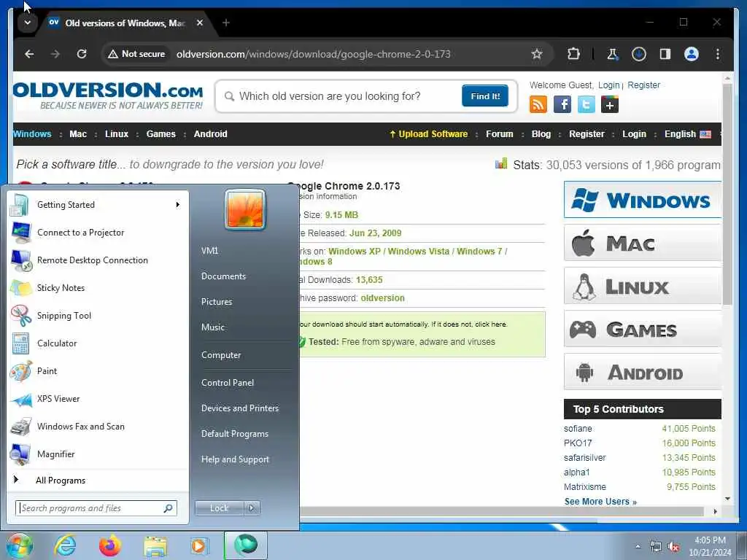Viewport: 747px width, 560px height.
Task: Open Forum in navigation bar
Action: [499, 134]
